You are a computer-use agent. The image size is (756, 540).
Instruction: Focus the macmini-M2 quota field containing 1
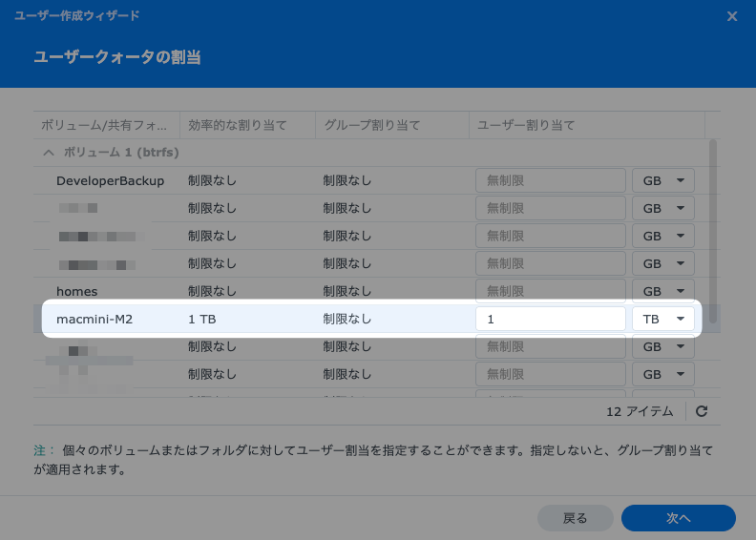(x=550, y=319)
